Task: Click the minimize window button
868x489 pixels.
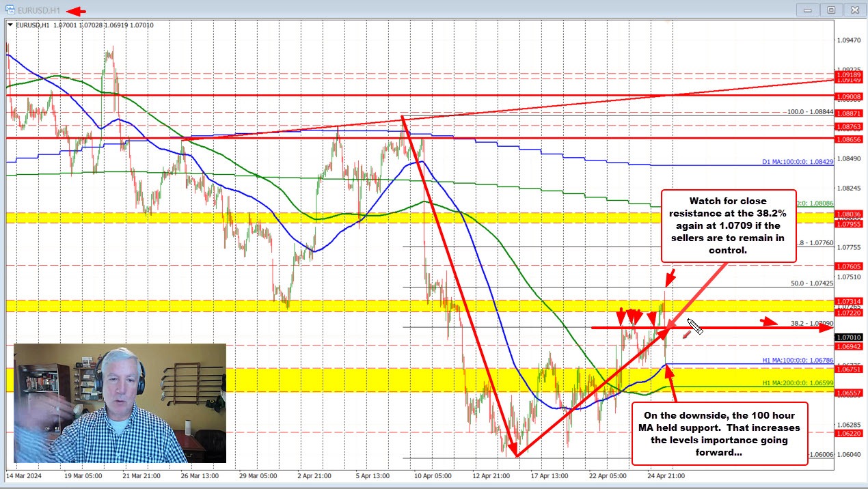Action: click(806, 10)
